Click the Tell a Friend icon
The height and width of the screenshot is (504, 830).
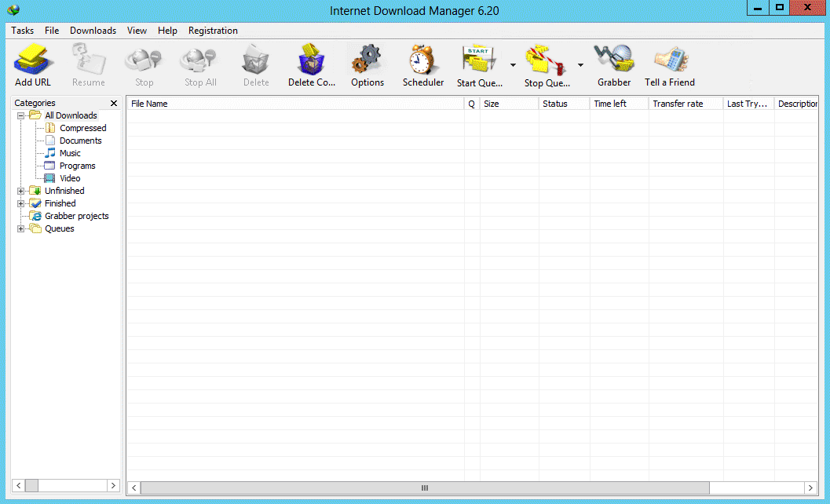[669, 61]
